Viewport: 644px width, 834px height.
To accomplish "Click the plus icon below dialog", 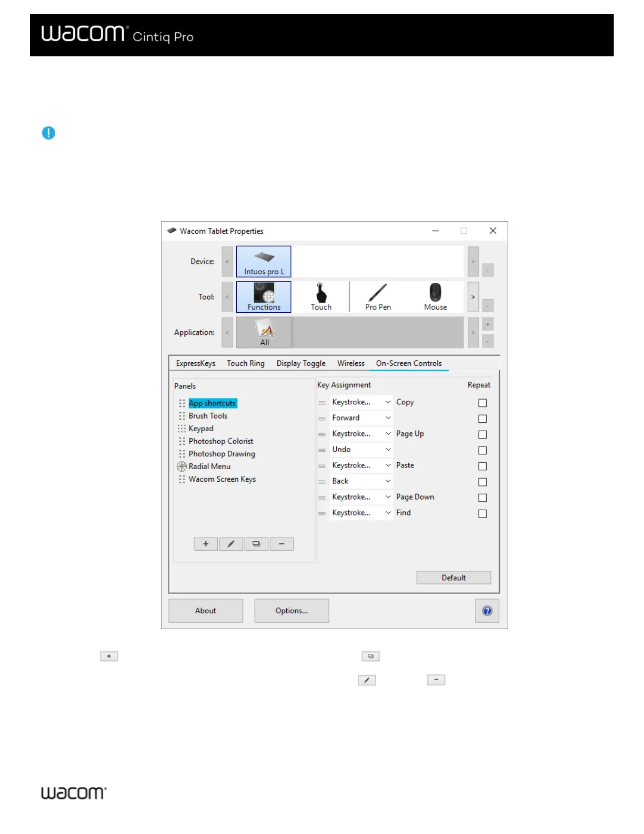I will click(109, 657).
